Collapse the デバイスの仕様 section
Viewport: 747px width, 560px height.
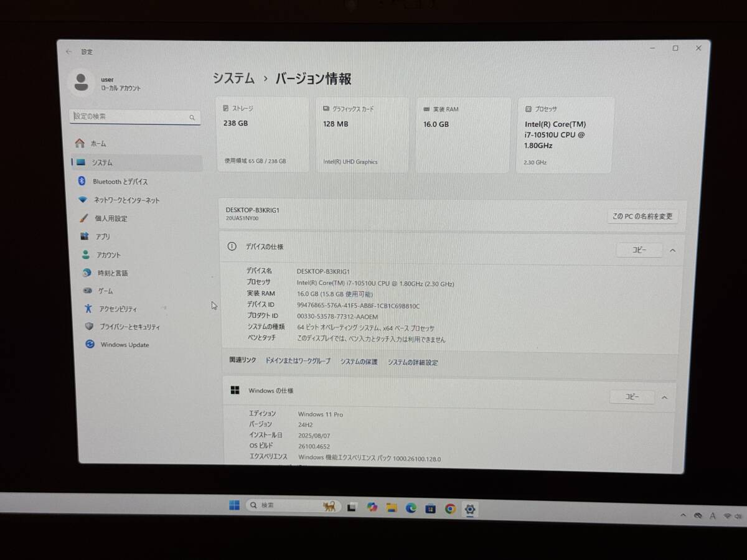pos(672,250)
